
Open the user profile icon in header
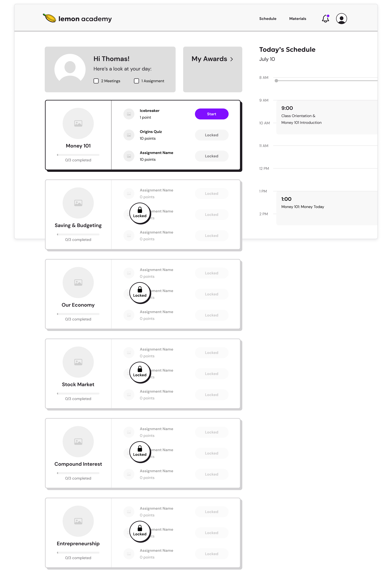click(341, 19)
